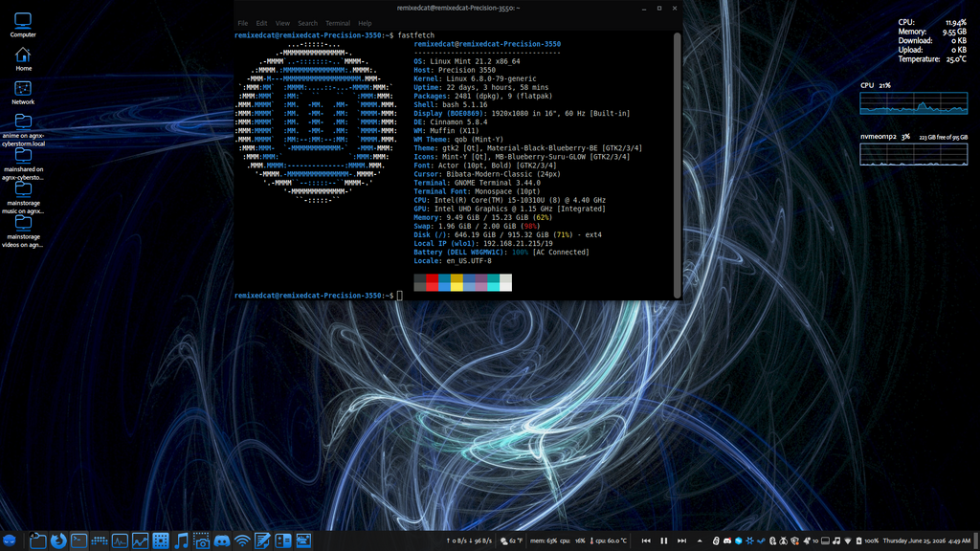
Task: Launch Discord from the panel
Action: [x=222, y=540]
